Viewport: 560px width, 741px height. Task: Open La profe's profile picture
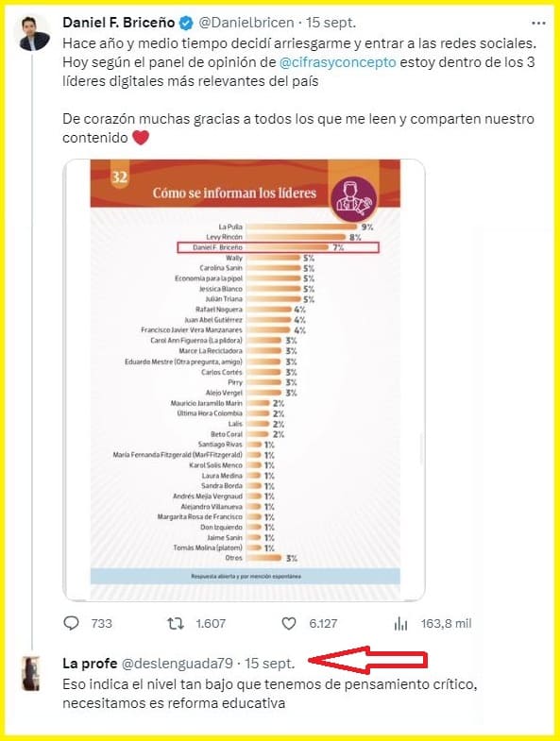(31, 673)
